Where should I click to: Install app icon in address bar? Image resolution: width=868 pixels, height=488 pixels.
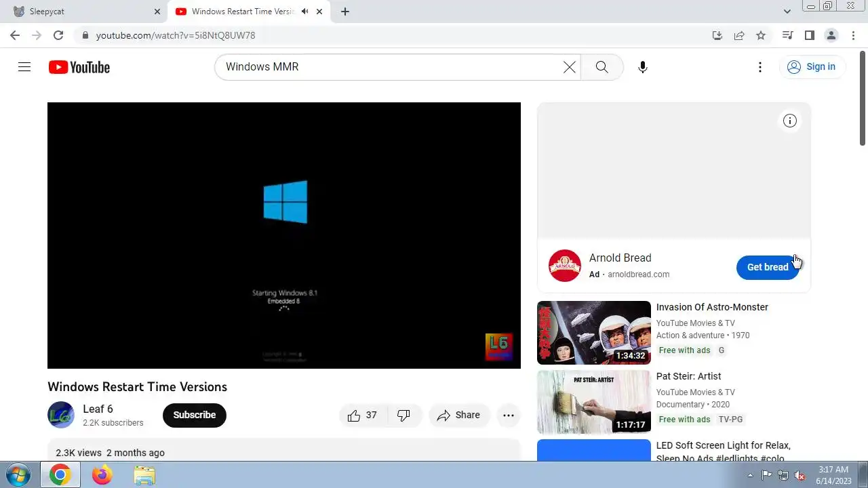tap(717, 35)
